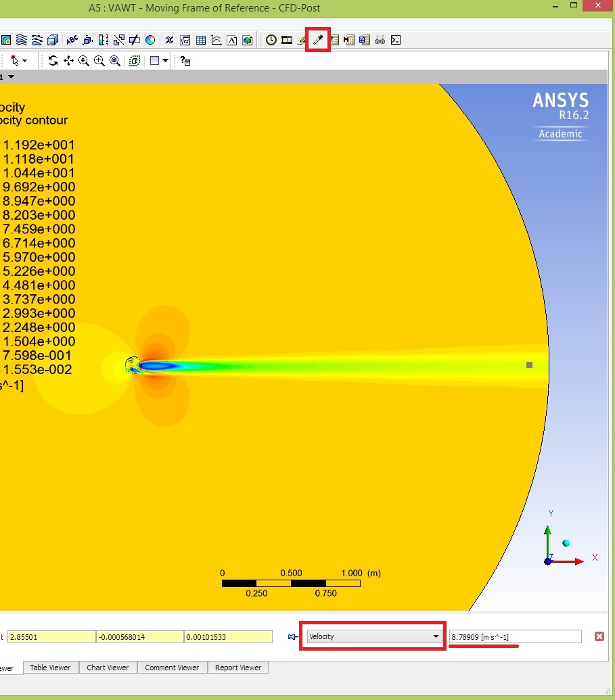Insert a Table from the toolbar
Image resolution: width=615 pixels, height=700 pixels.
(x=201, y=40)
